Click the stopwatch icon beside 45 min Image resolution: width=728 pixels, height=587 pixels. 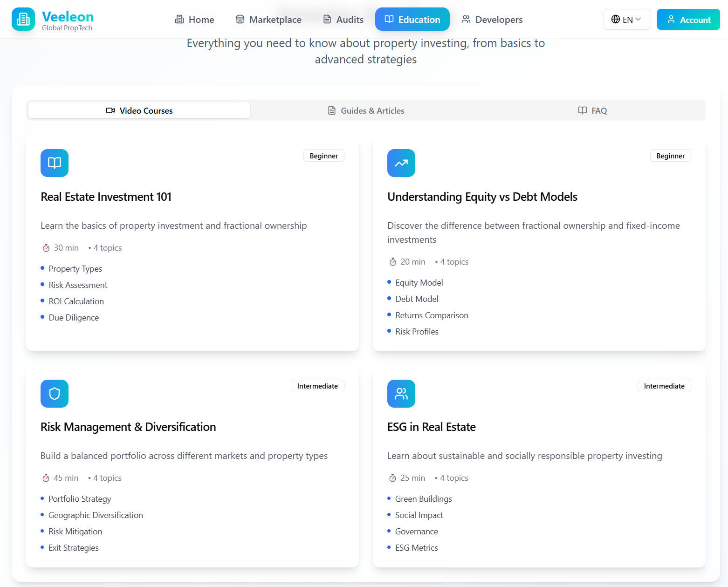(46, 478)
